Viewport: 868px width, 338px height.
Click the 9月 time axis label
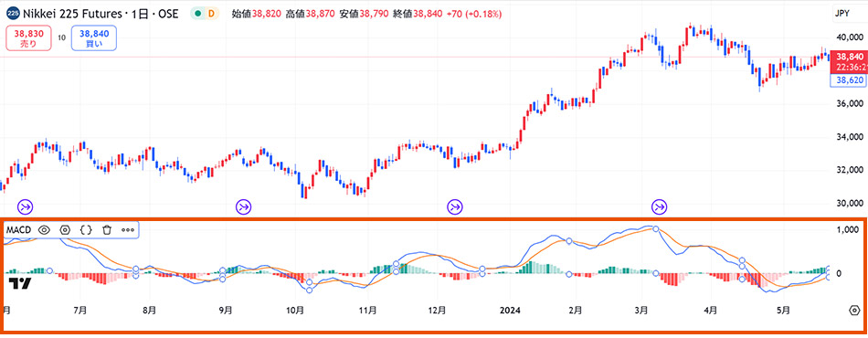(x=226, y=311)
